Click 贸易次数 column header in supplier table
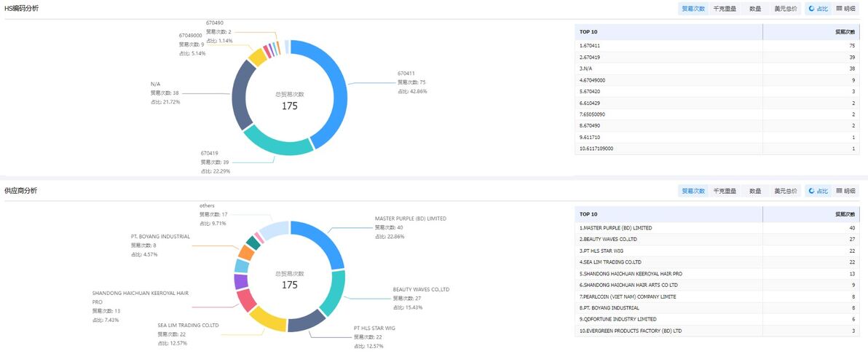Screen dimensions: 868x354 tap(845, 214)
